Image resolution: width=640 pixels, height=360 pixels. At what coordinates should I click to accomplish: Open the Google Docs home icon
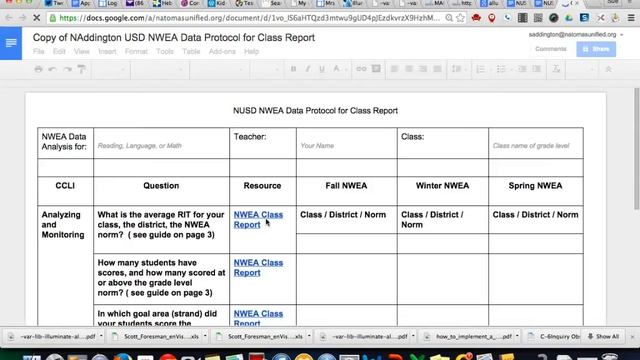click(11, 43)
